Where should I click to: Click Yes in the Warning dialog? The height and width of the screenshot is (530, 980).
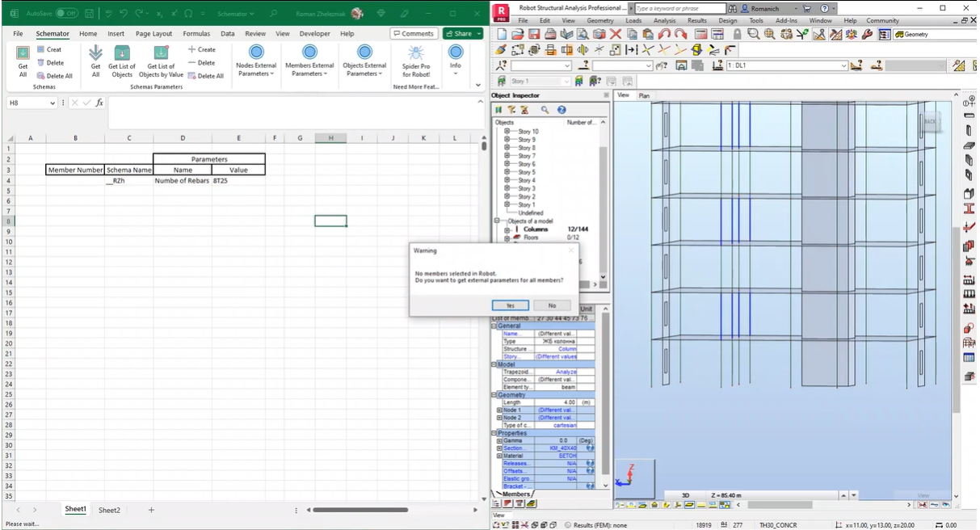tap(511, 305)
